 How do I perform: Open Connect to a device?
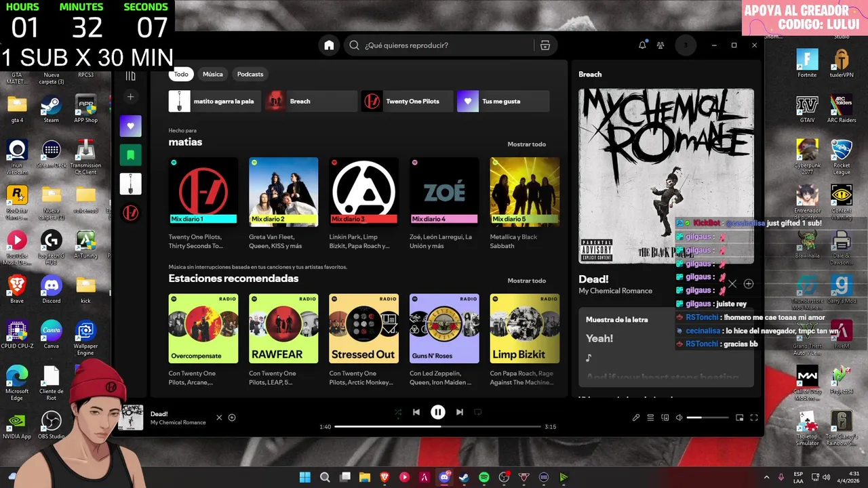pyautogui.click(x=665, y=418)
